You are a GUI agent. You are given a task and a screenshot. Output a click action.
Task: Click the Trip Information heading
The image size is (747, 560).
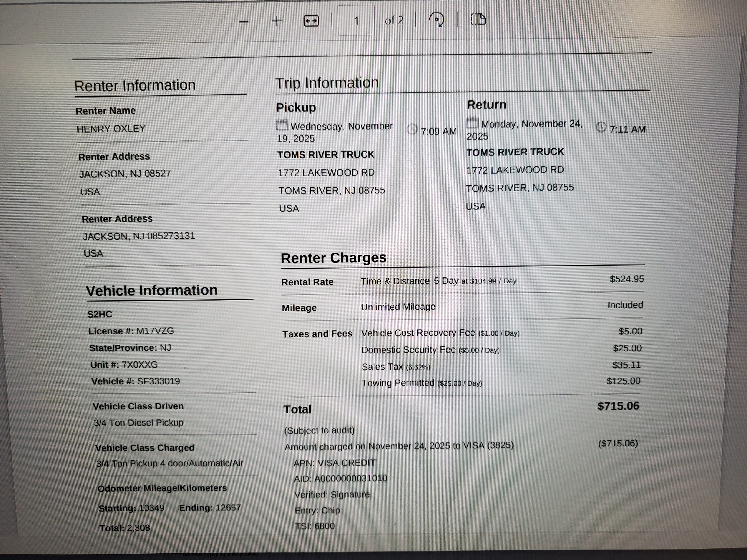pos(327,83)
